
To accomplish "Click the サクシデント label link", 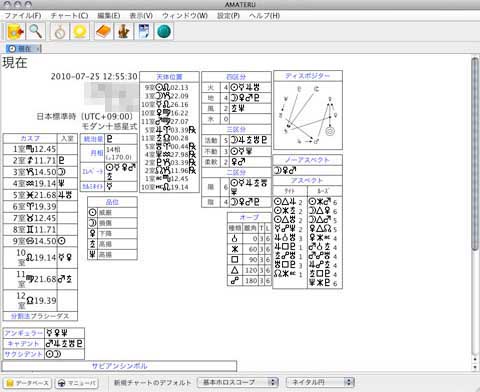I will [x=24, y=354].
